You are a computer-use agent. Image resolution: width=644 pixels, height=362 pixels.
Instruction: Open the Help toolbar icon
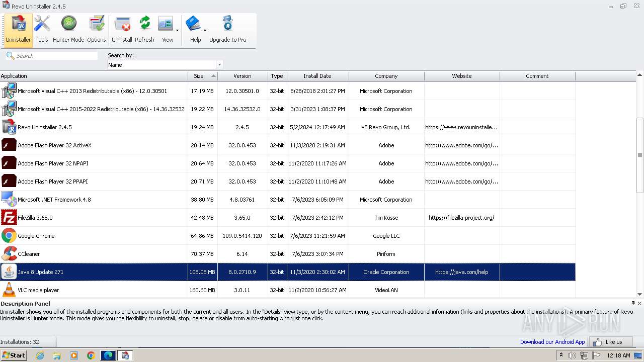point(194,30)
